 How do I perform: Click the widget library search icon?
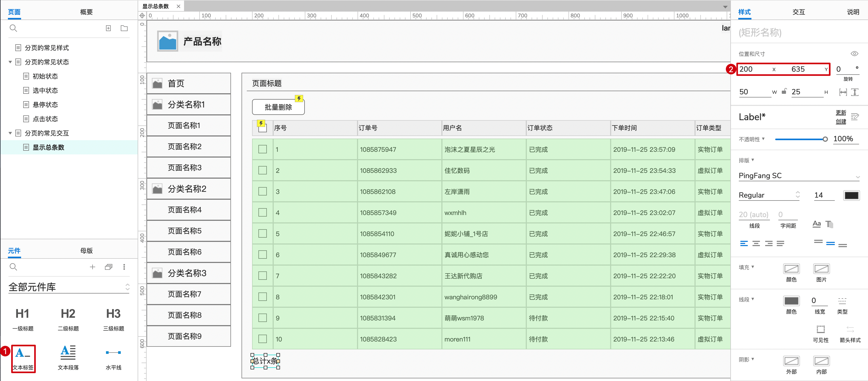click(13, 267)
